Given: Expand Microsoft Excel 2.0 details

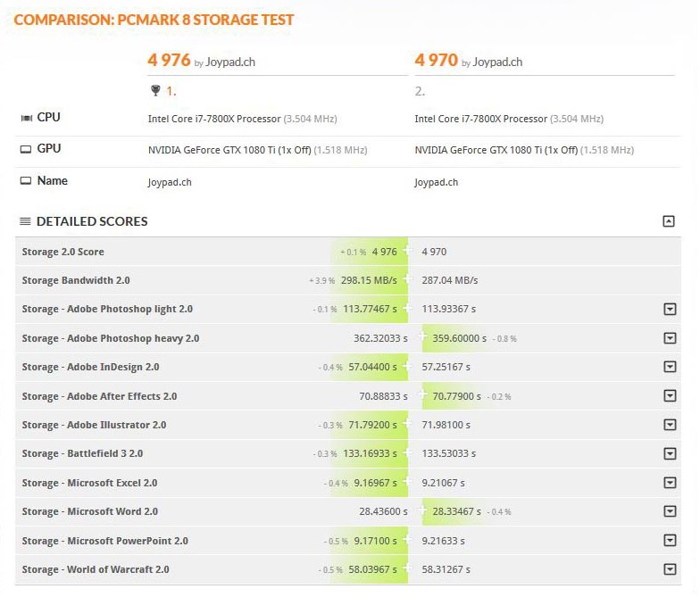Looking at the screenshot, I should [x=670, y=483].
